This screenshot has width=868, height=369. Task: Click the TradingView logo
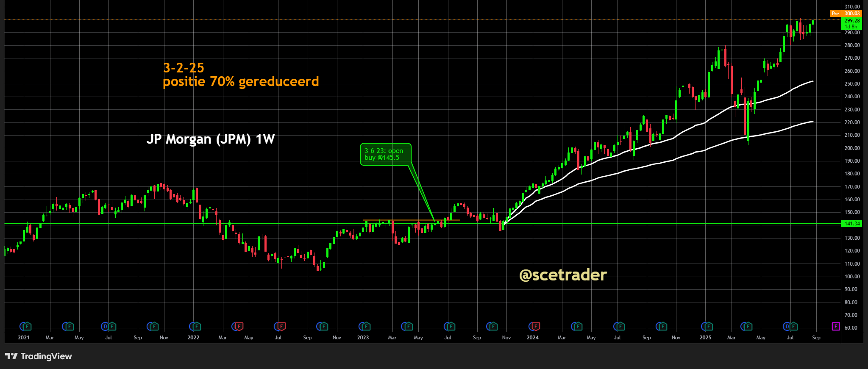[39, 356]
